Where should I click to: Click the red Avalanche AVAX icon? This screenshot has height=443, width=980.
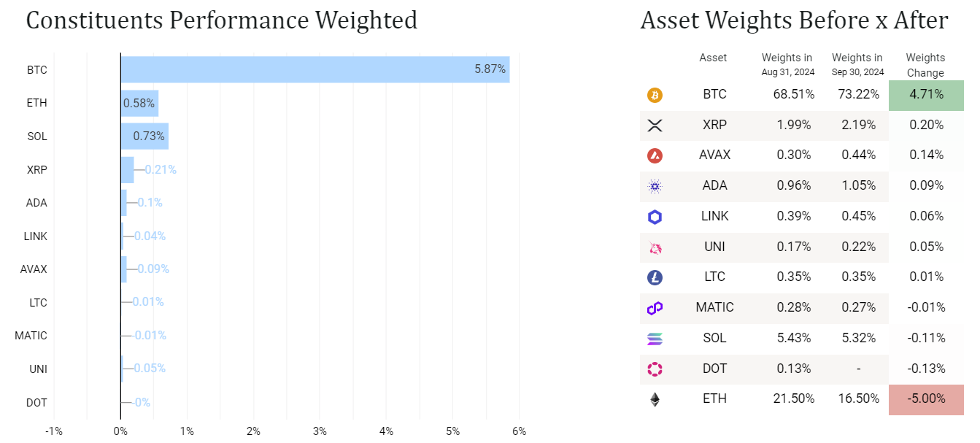655,155
